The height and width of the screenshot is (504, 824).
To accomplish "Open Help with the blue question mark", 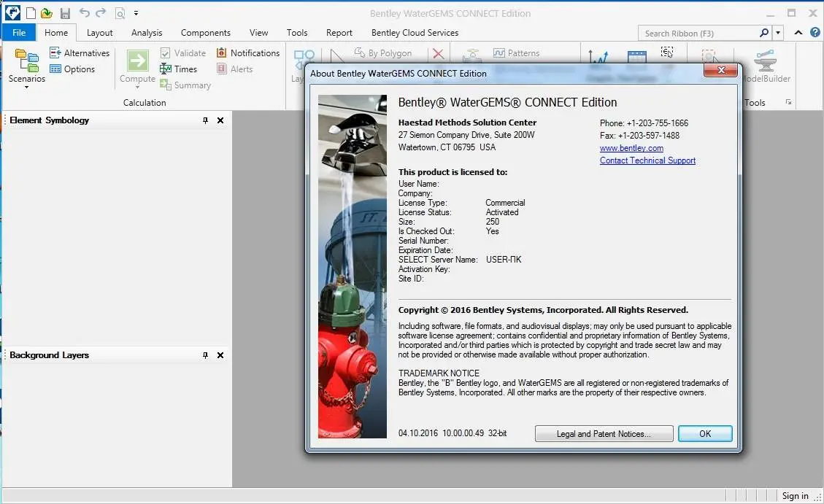I will pyautogui.click(x=815, y=32).
